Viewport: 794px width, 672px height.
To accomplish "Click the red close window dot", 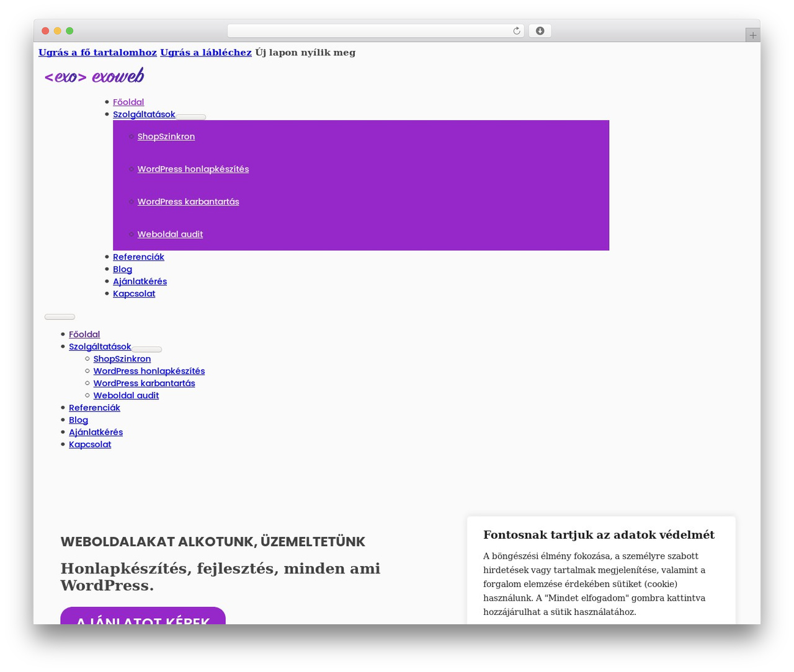I will (x=45, y=31).
